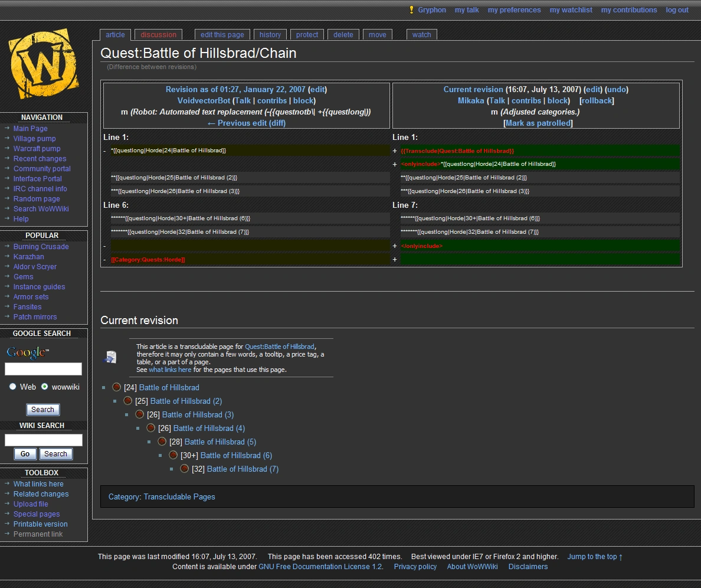Viewport: 701px width, 588px height.
Task: Click the transcludable page document icon
Action: pyautogui.click(x=110, y=357)
